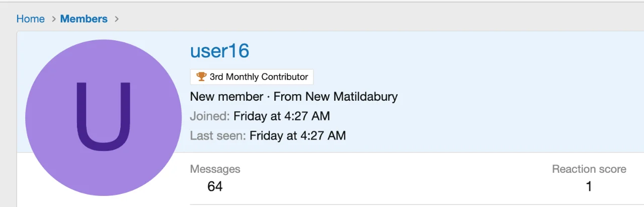Viewport: 644px width, 207px height.
Task: Click the Reaction score label
Action: click(589, 169)
